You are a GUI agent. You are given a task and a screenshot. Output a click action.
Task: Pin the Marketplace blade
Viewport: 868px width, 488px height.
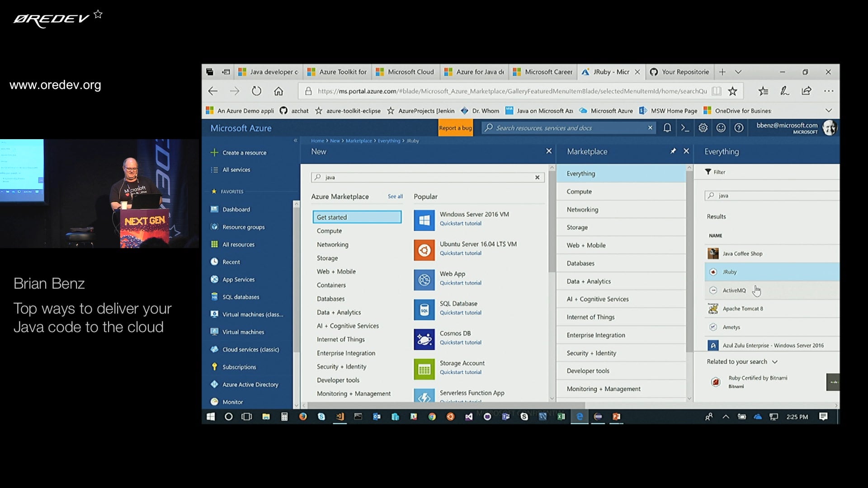point(673,151)
